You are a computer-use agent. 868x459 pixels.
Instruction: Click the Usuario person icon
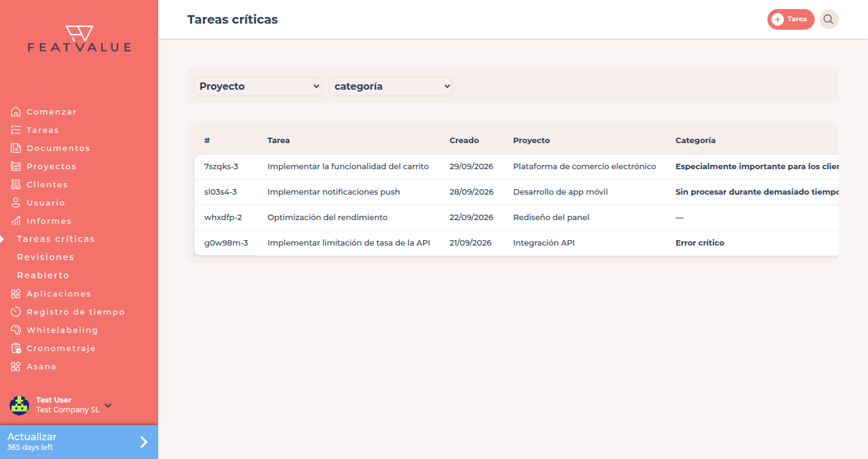[x=16, y=203]
